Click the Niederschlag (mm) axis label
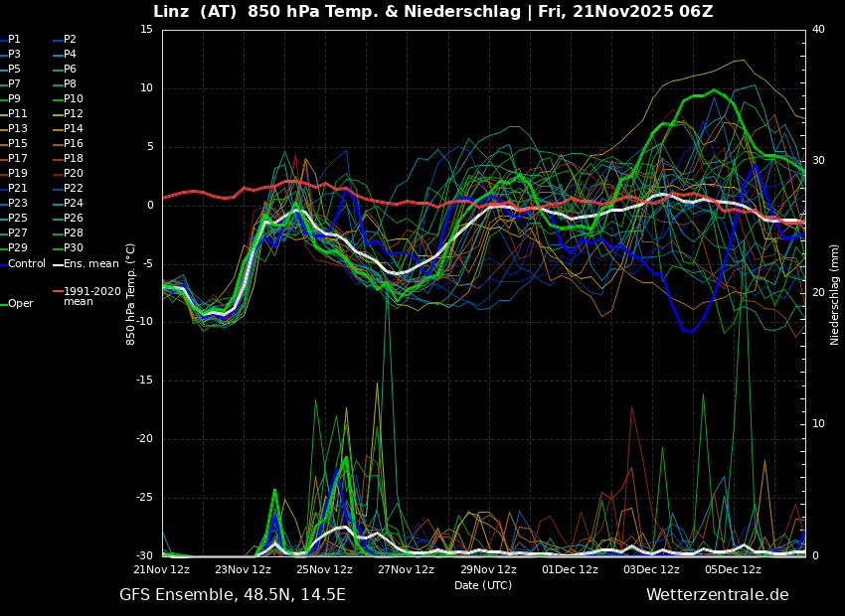Viewport: 845px width, 616px height. [835, 294]
